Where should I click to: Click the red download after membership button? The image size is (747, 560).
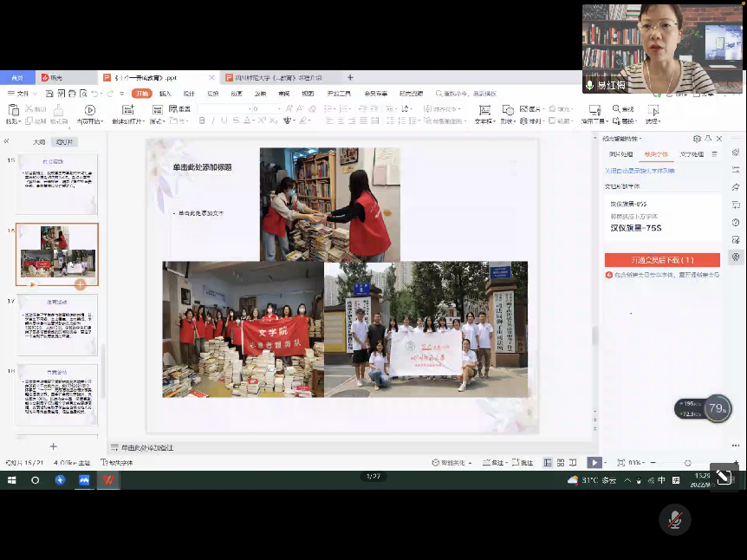662,260
